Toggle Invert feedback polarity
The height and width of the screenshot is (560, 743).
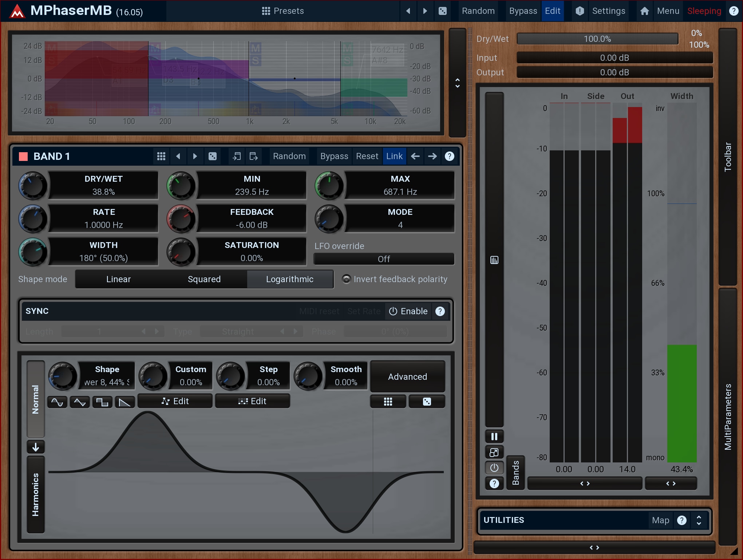click(395, 279)
